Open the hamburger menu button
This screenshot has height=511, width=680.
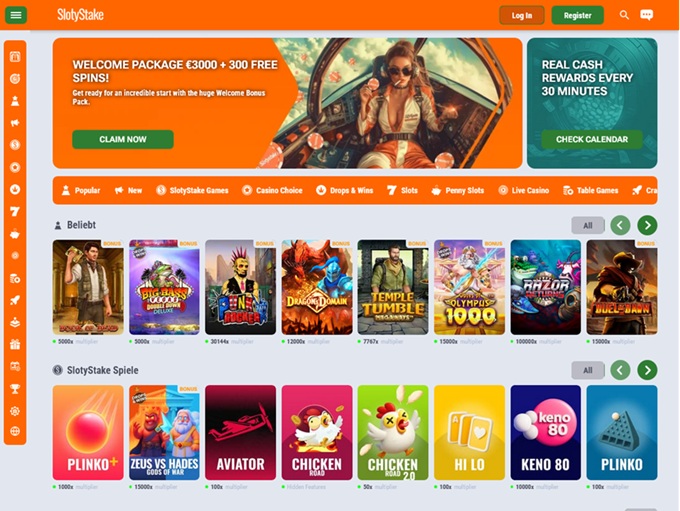pyautogui.click(x=16, y=15)
